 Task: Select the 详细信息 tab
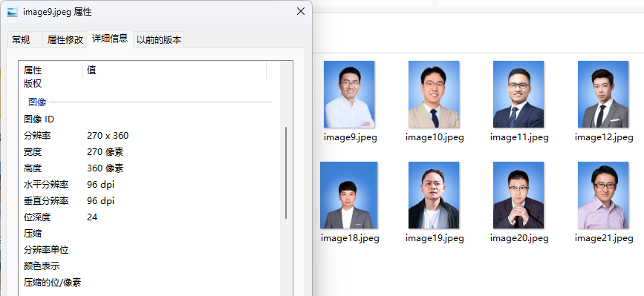click(110, 39)
